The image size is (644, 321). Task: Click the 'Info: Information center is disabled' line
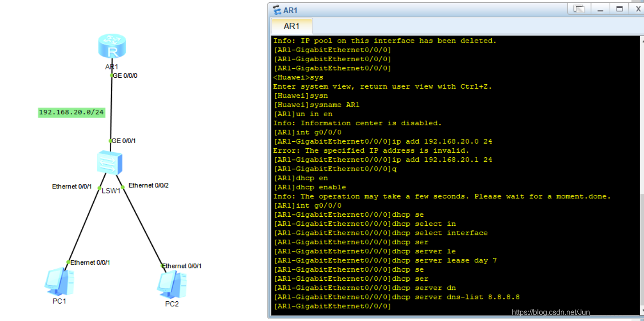(357, 123)
